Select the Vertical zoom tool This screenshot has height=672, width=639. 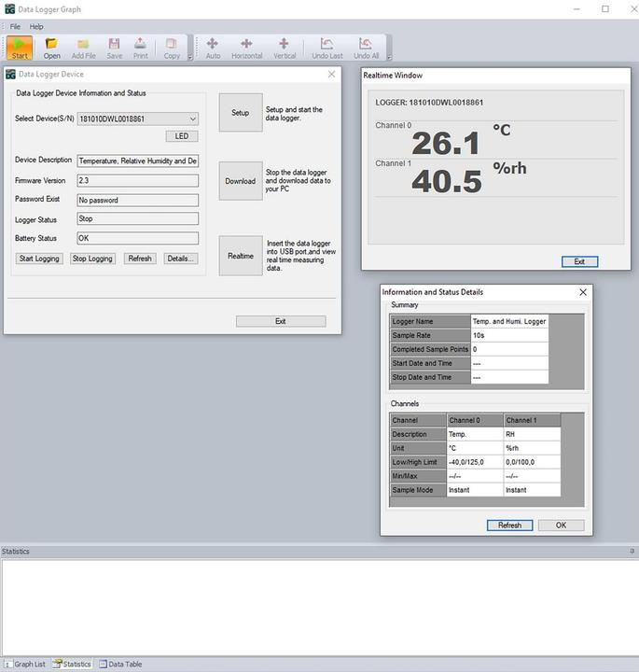285,48
